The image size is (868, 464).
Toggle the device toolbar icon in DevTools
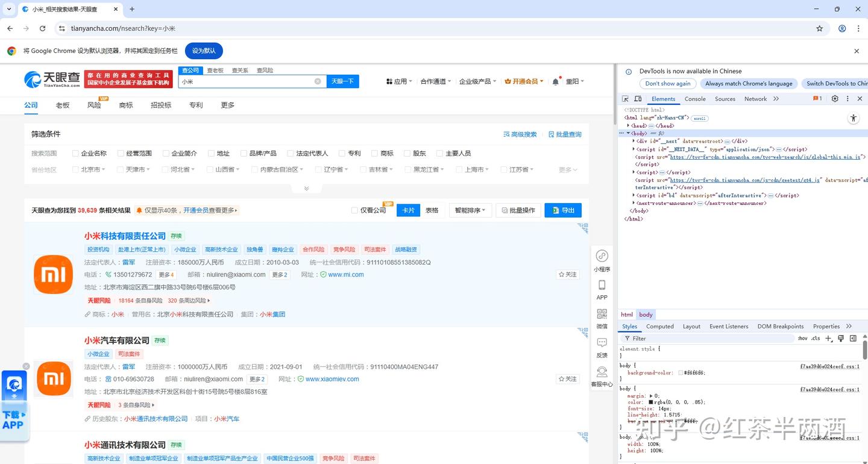[638, 99]
